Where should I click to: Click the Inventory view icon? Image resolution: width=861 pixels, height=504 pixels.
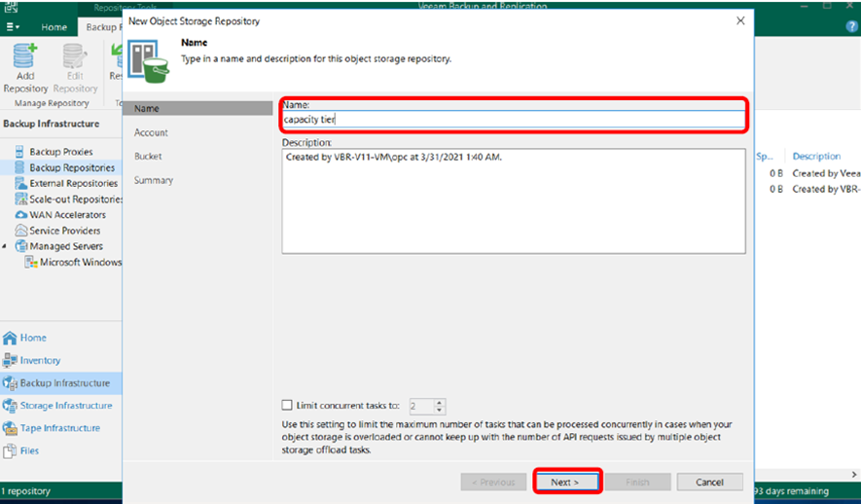pos(10,360)
